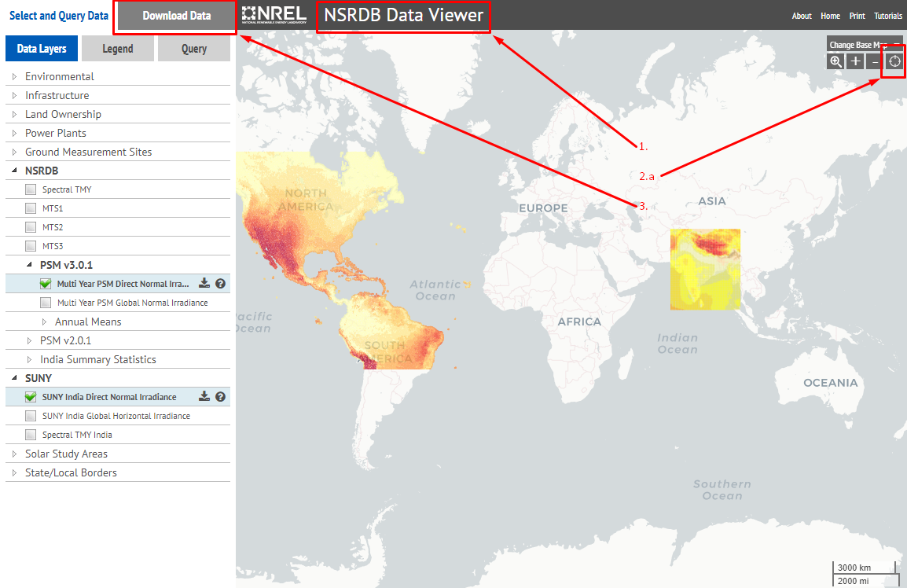The height and width of the screenshot is (588, 907).
Task: Open the Download Data tab
Action: pos(176,17)
